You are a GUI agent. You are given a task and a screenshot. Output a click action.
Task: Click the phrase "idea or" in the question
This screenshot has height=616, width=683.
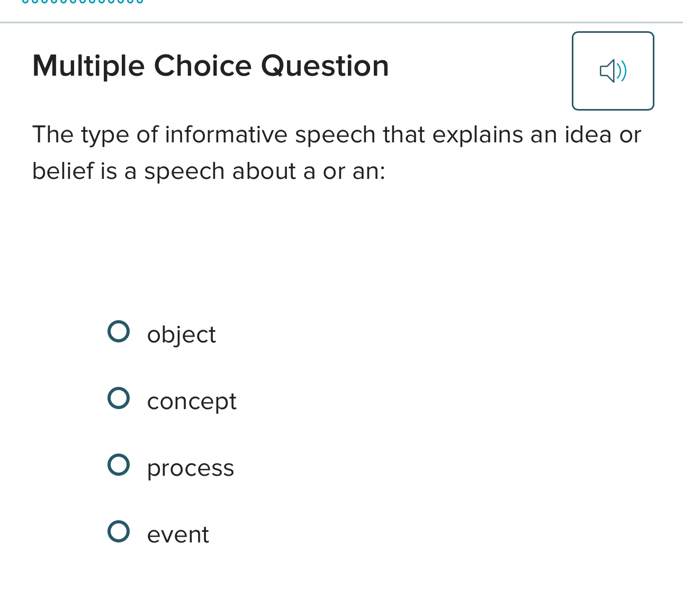pyautogui.click(x=603, y=134)
